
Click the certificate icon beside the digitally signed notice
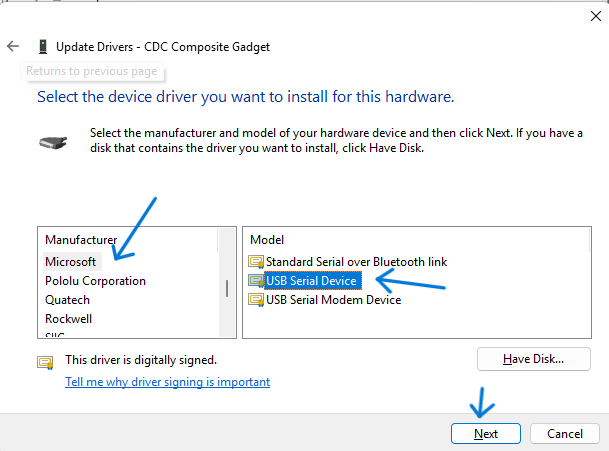click(46, 361)
